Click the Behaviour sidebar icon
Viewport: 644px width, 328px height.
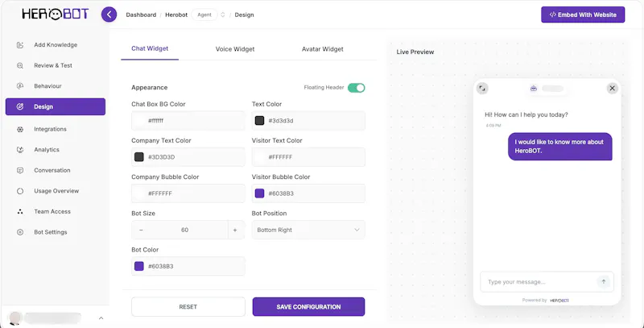pyautogui.click(x=19, y=86)
